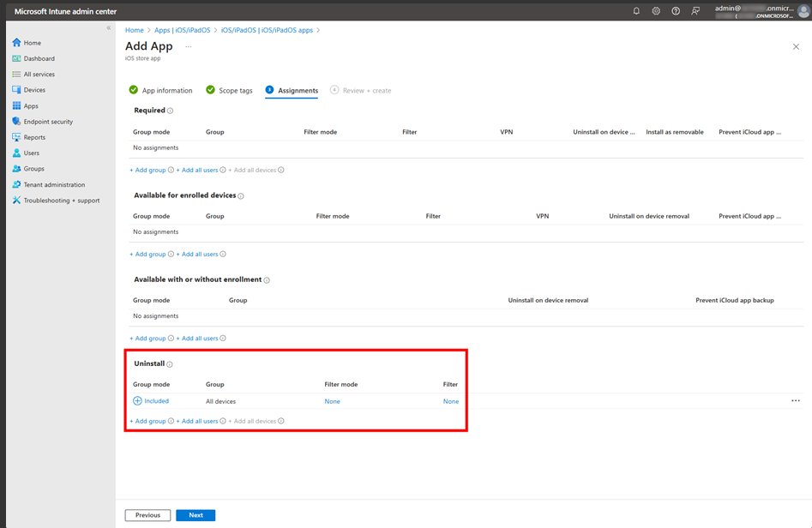Switch to the App information step
This screenshot has height=528, width=812.
[160, 90]
